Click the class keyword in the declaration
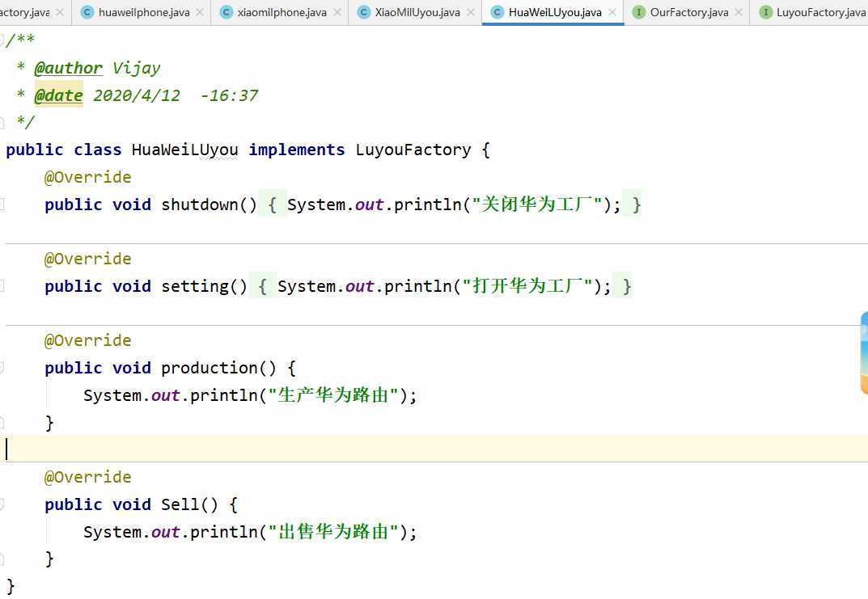This screenshot has height=599, width=868. click(x=97, y=150)
